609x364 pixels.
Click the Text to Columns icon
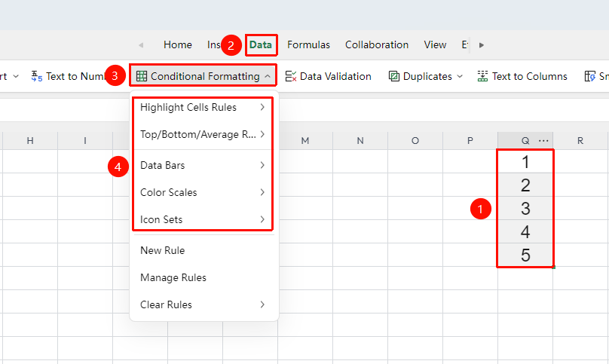click(x=482, y=76)
